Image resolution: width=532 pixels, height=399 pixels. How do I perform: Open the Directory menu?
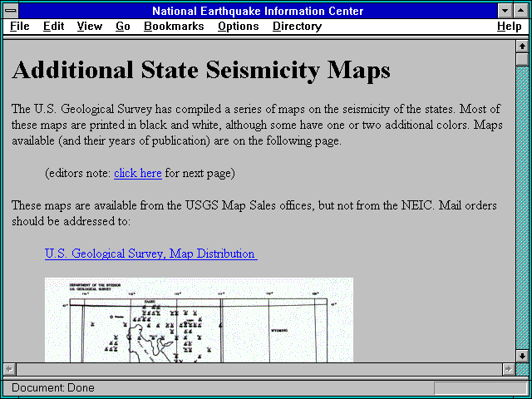(x=297, y=26)
